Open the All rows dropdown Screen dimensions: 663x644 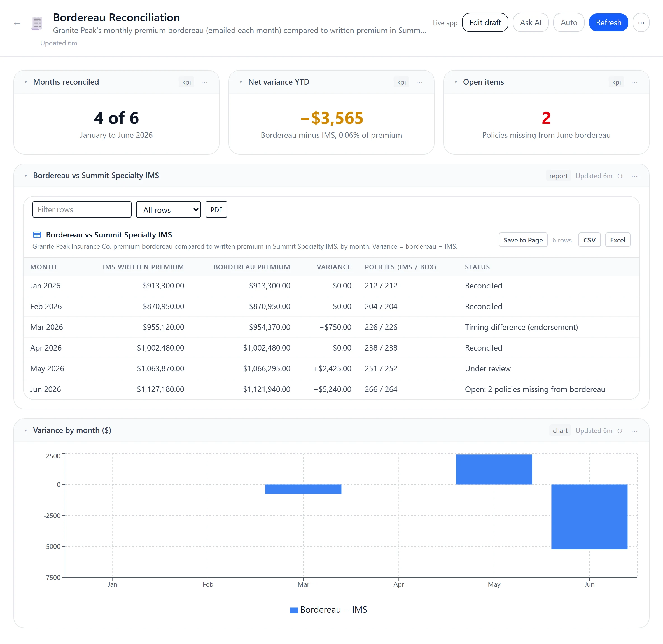point(168,210)
